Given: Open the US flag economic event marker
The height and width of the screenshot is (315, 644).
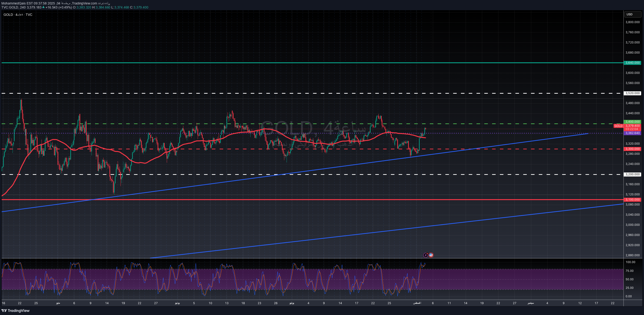Looking at the screenshot, I should tap(431, 255).
